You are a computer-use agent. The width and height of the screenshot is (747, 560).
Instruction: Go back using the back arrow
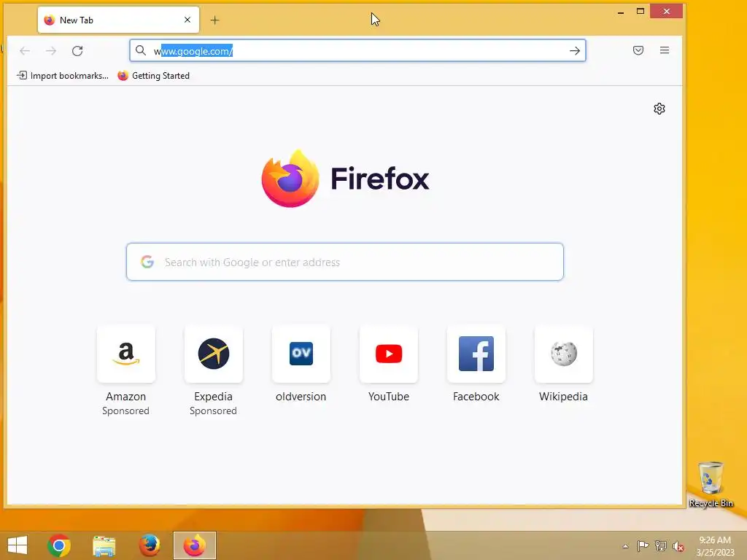coord(25,51)
